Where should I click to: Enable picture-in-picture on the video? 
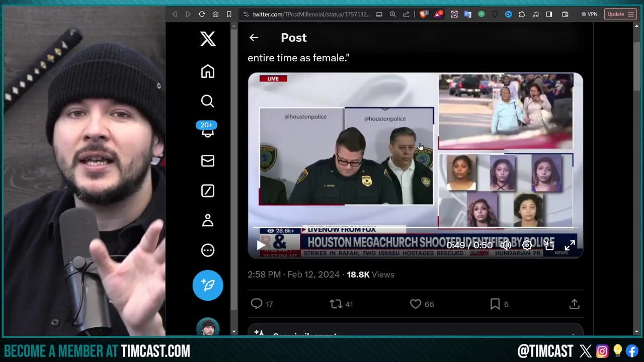tap(549, 245)
